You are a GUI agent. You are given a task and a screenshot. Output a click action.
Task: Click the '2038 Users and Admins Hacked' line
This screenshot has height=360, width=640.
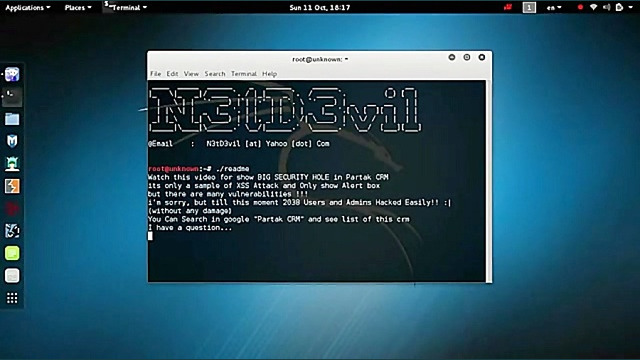pyautogui.click(x=300, y=202)
